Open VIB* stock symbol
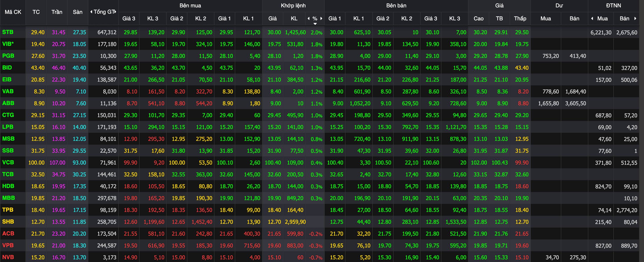This screenshot has width=644, height=262. (x=8, y=44)
